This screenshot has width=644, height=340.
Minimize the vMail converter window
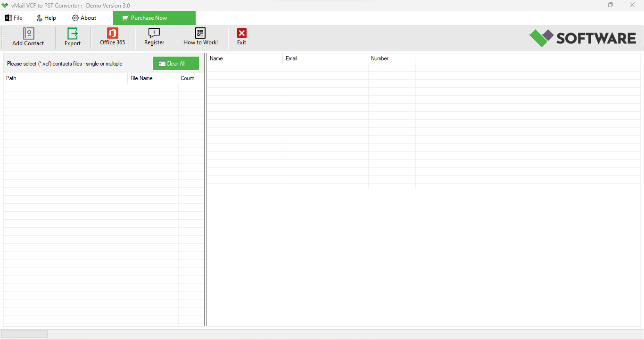click(589, 5)
